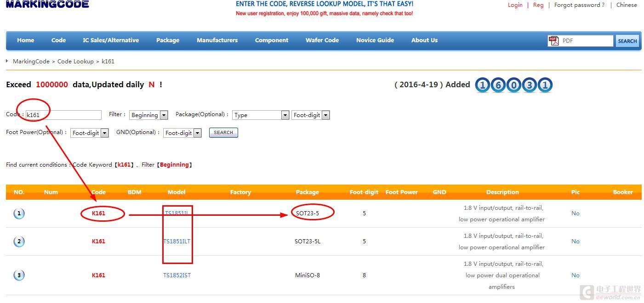The image size is (644, 303).
Task: Click the Login link
Action: [515, 5]
